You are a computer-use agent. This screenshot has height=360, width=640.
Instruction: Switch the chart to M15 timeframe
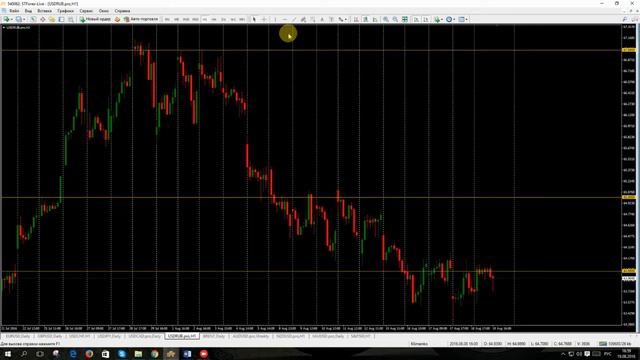(x=186, y=19)
